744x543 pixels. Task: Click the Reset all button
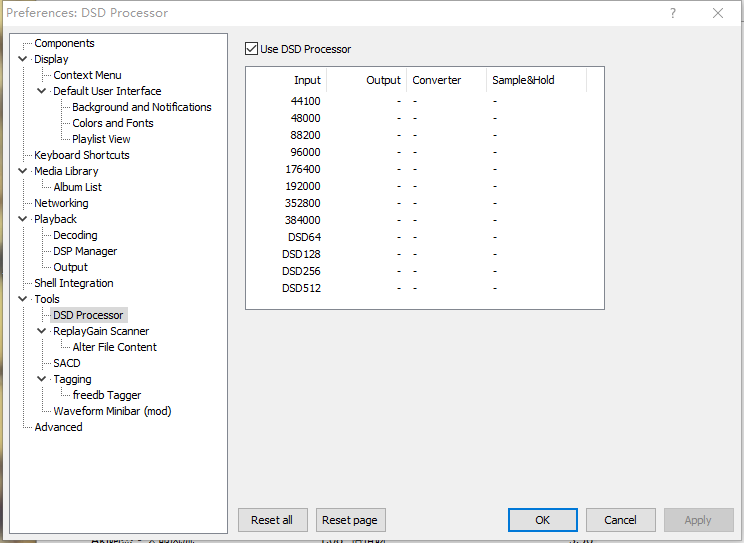[272, 520]
